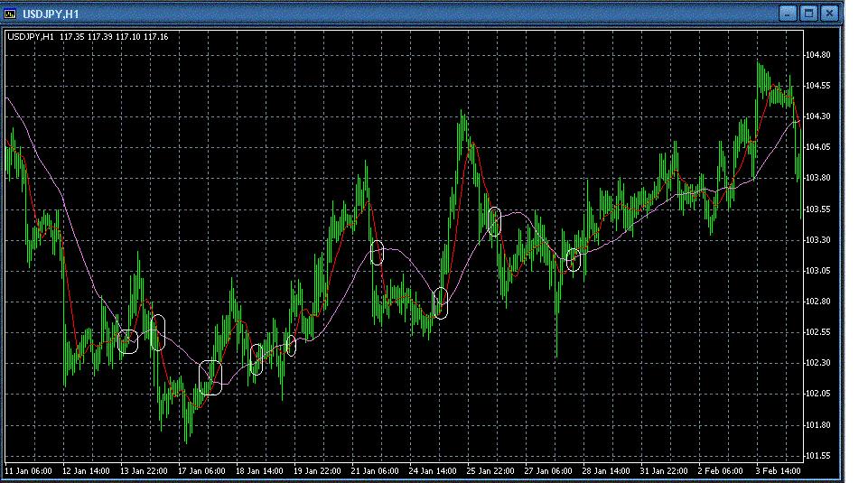
Task: Click the 104.30 price axis label
Action: point(817,116)
